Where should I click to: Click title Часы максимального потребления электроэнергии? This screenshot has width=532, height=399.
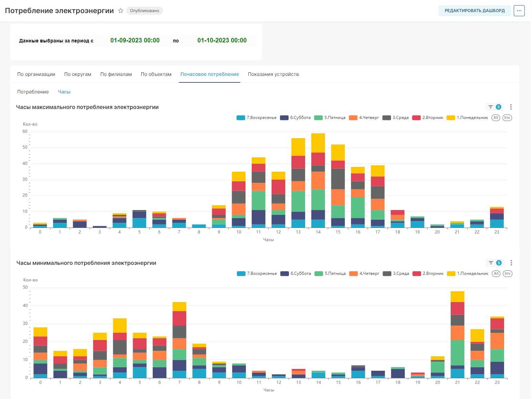tap(87, 107)
